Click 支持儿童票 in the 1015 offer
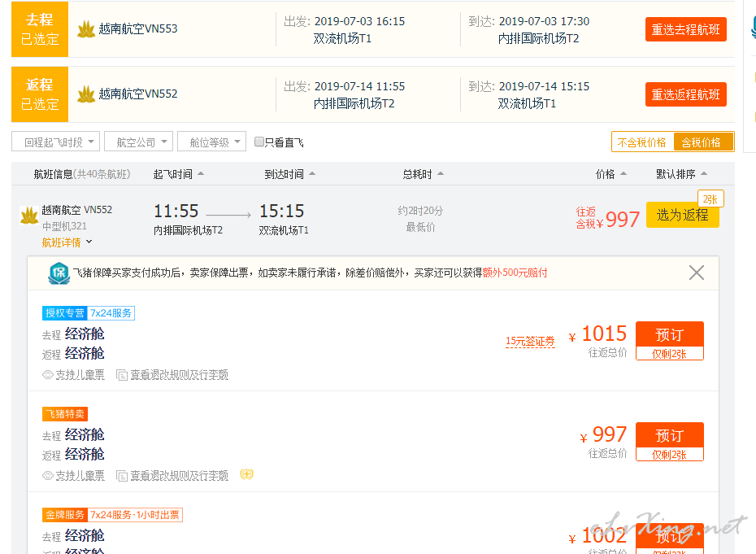The image size is (756, 554). tap(80, 375)
